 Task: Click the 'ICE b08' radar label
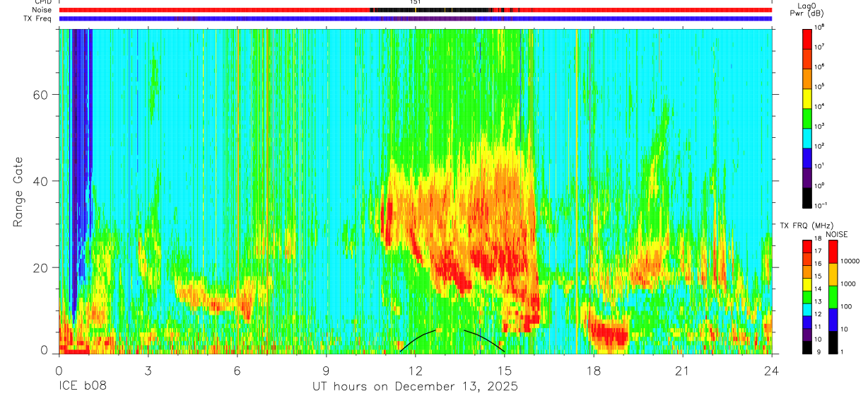coord(83,387)
